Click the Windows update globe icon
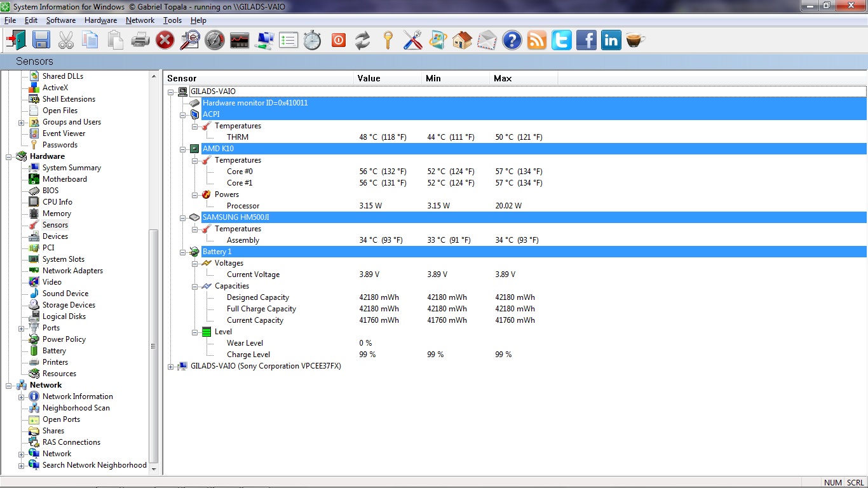Viewport: 868px width, 488px height. coord(437,41)
